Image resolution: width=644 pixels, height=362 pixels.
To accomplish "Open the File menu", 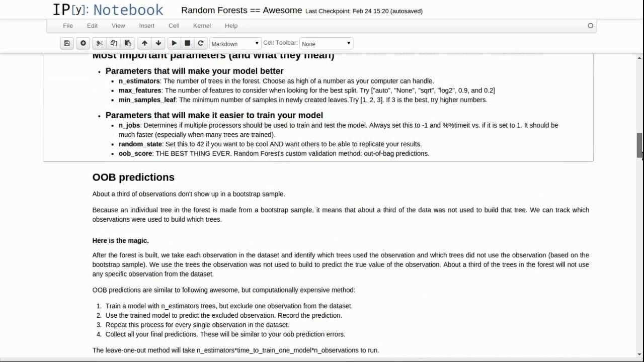I will (68, 26).
